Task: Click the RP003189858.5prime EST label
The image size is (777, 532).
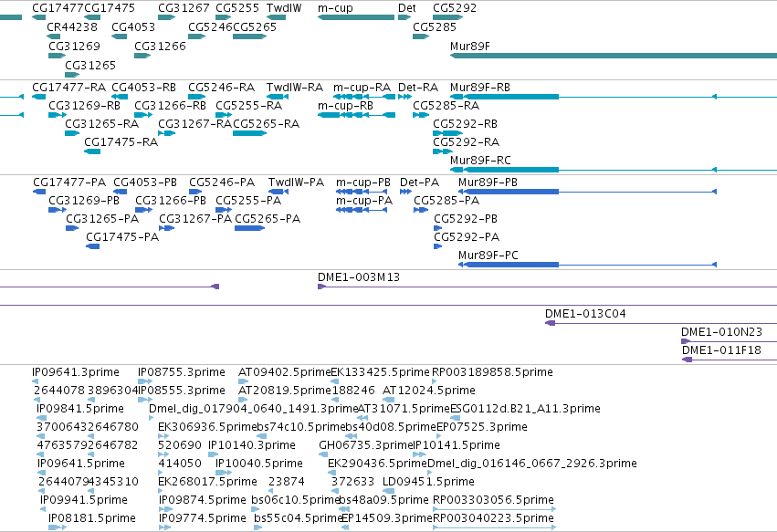Action: (x=492, y=372)
